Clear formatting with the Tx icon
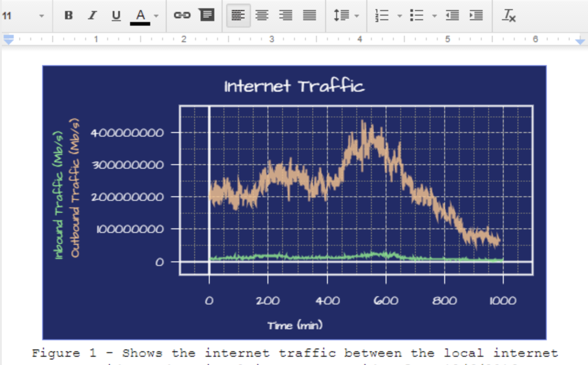This screenshot has height=365, width=588. tap(510, 15)
